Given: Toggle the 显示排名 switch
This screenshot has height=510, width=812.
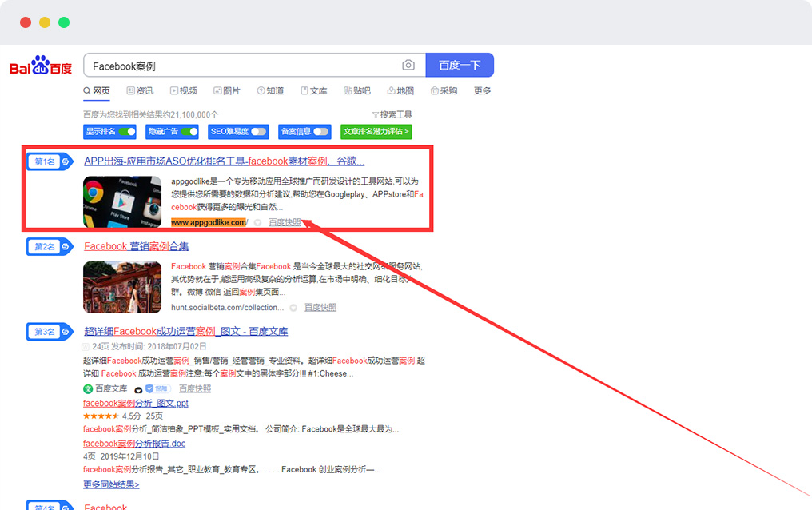Looking at the screenshot, I should 127,132.
